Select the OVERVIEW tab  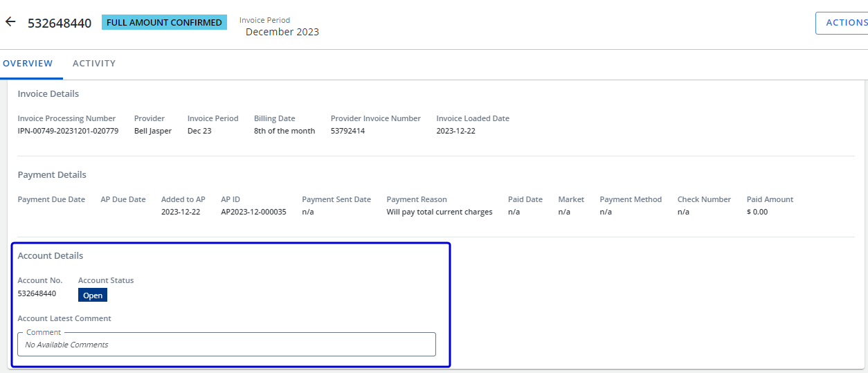[x=28, y=64]
